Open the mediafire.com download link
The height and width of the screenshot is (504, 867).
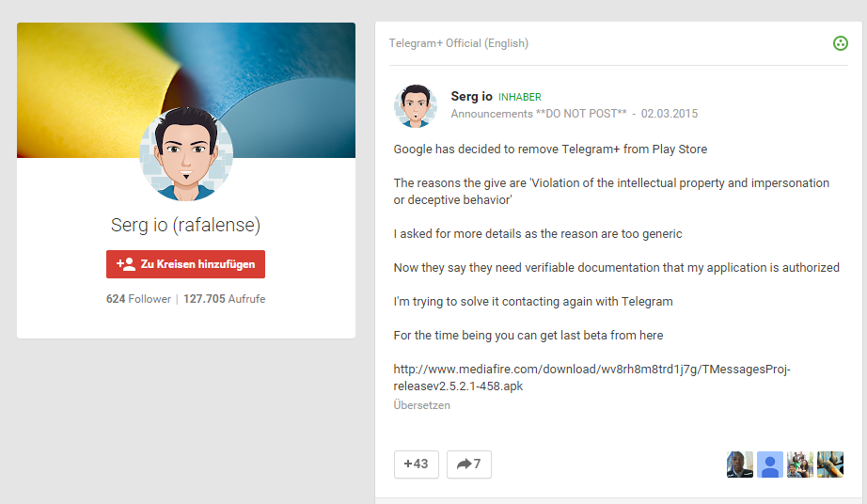coord(591,378)
